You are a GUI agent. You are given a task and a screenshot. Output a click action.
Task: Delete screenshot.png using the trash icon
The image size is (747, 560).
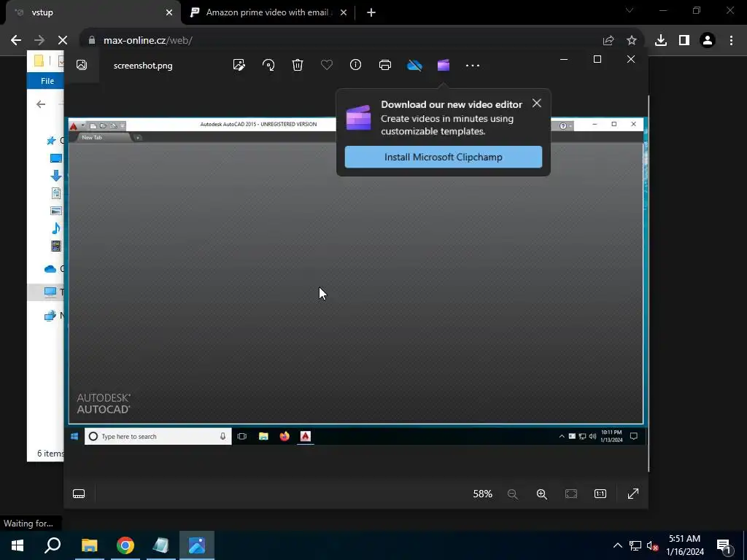[298, 65]
